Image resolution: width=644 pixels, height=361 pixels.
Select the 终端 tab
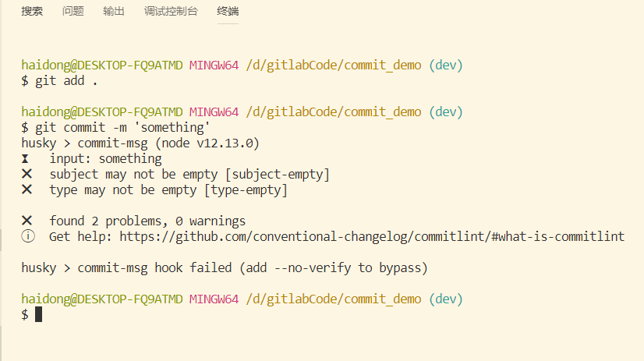coord(228,11)
